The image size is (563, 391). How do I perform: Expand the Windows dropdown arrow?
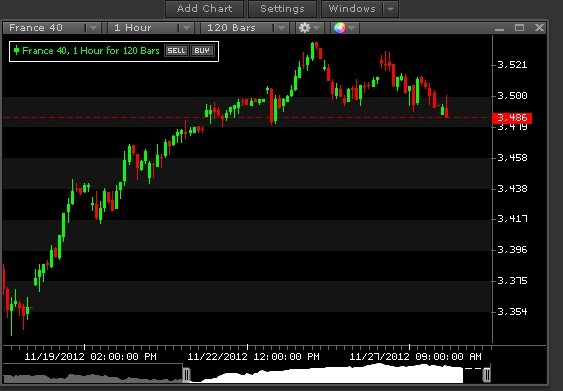point(391,9)
